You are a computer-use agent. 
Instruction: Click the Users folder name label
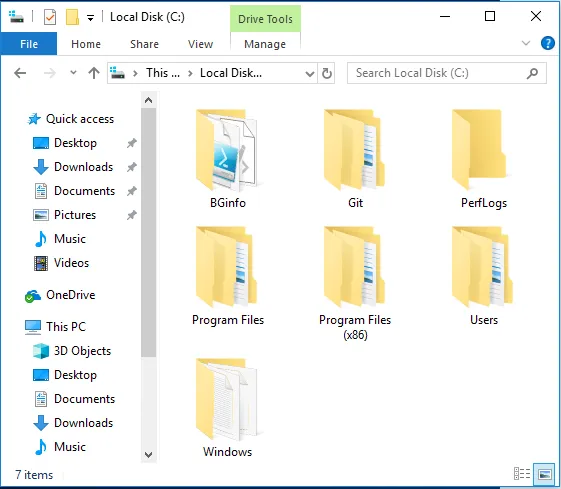point(483,320)
